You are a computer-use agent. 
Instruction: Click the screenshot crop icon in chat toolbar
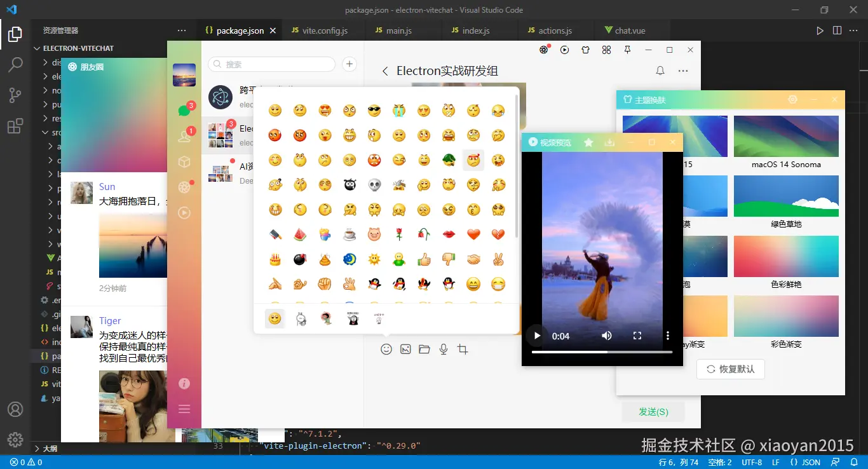(463, 349)
